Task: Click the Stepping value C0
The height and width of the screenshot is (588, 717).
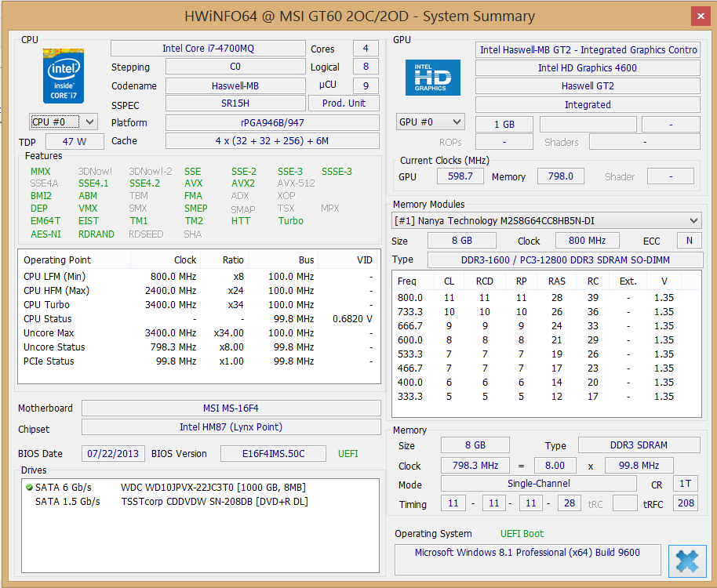Action: pos(235,67)
